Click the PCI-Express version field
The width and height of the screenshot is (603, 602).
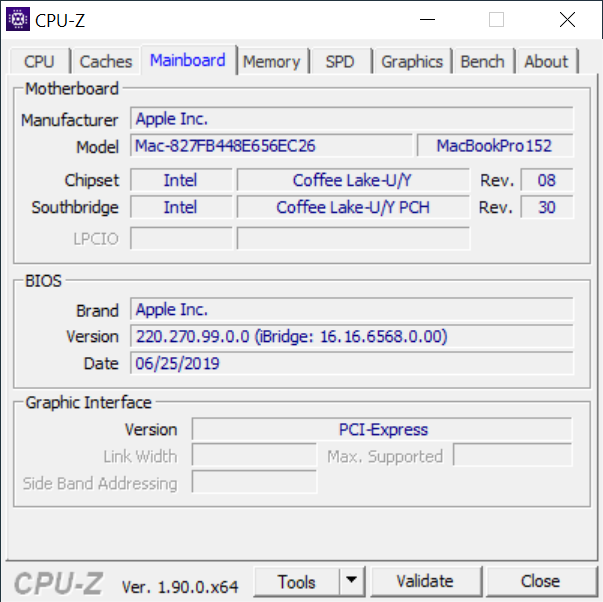coord(382,429)
